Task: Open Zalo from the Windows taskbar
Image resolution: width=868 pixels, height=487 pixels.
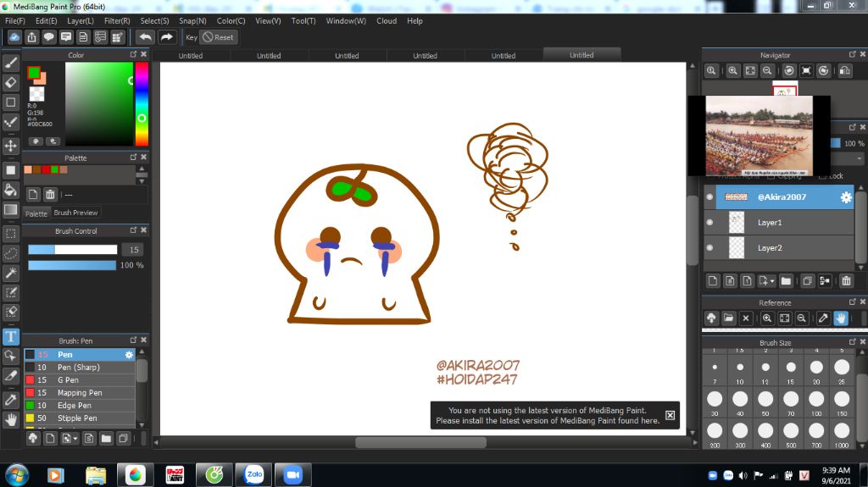Action: (x=254, y=475)
